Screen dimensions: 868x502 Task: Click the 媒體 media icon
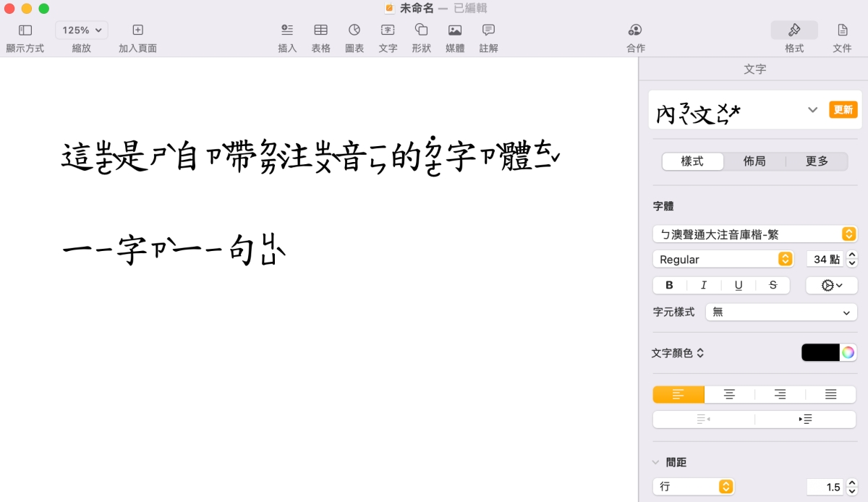(455, 30)
